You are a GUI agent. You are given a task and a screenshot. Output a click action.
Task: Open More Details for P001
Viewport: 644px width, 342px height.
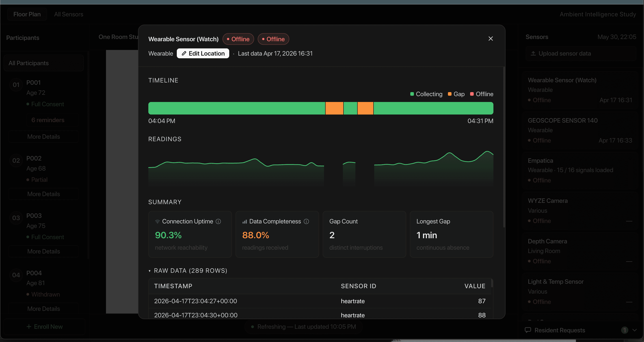pos(44,136)
